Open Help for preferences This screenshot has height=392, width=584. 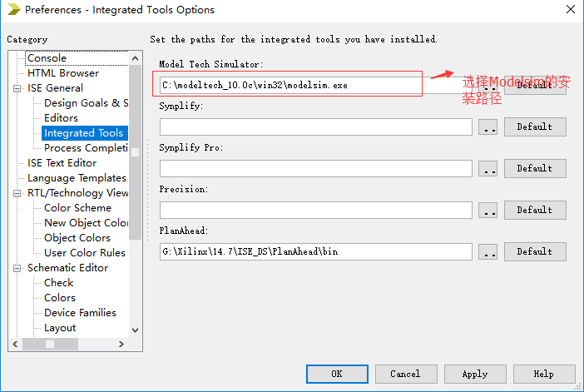[544, 375]
